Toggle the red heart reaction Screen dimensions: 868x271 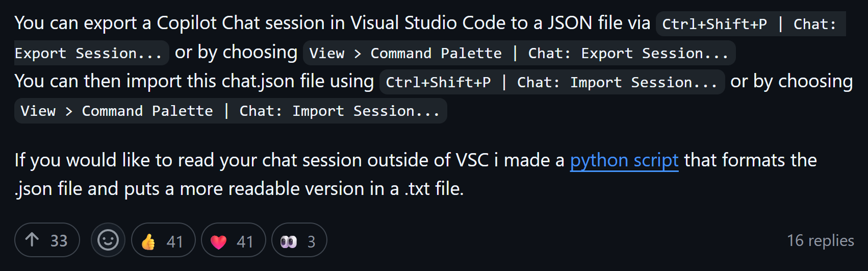pyautogui.click(x=234, y=240)
